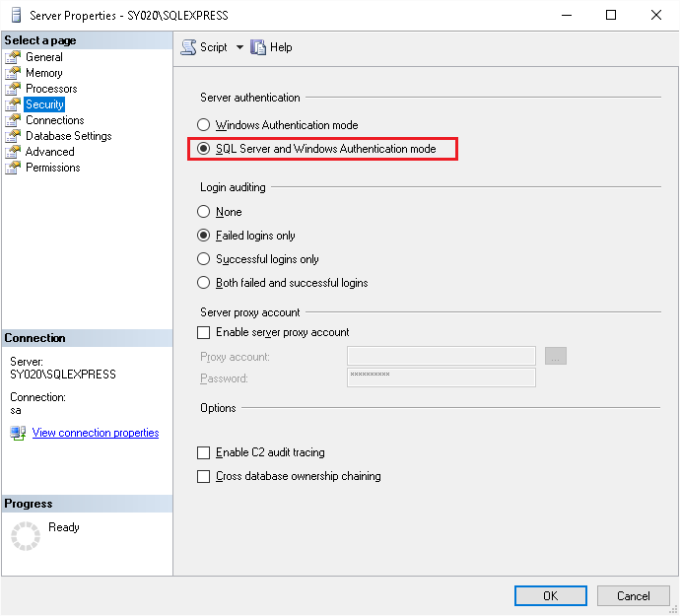
Task: Choose Successful logins only auditing
Action: 203,259
